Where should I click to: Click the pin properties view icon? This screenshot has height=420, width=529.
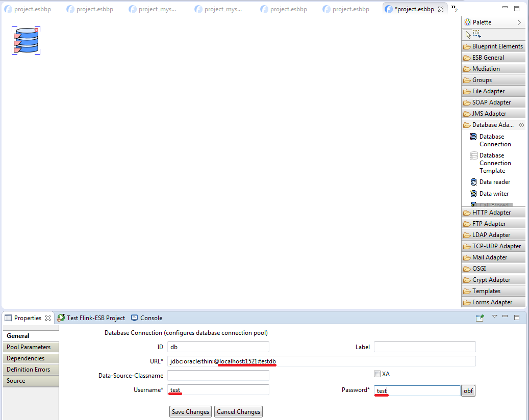tap(480, 318)
